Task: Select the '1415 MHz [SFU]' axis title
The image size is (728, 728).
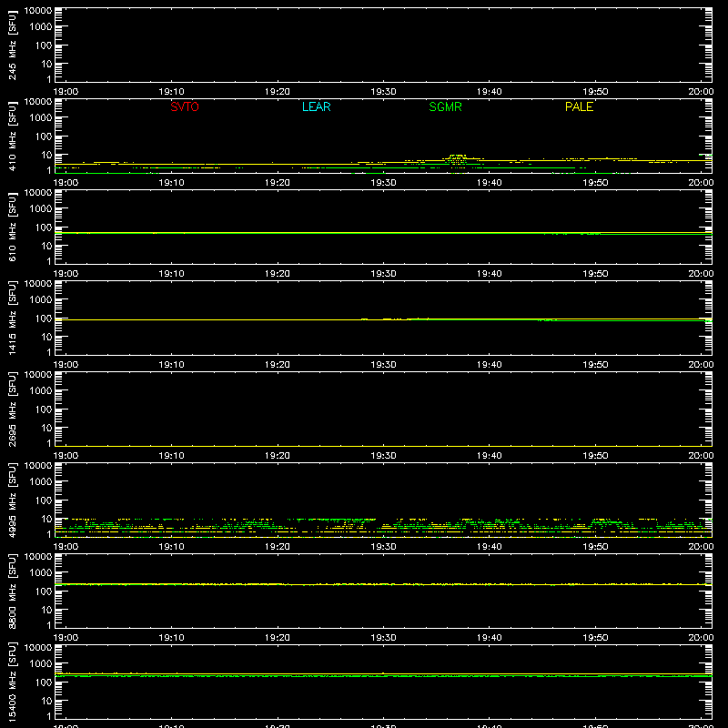Action: (12, 318)
